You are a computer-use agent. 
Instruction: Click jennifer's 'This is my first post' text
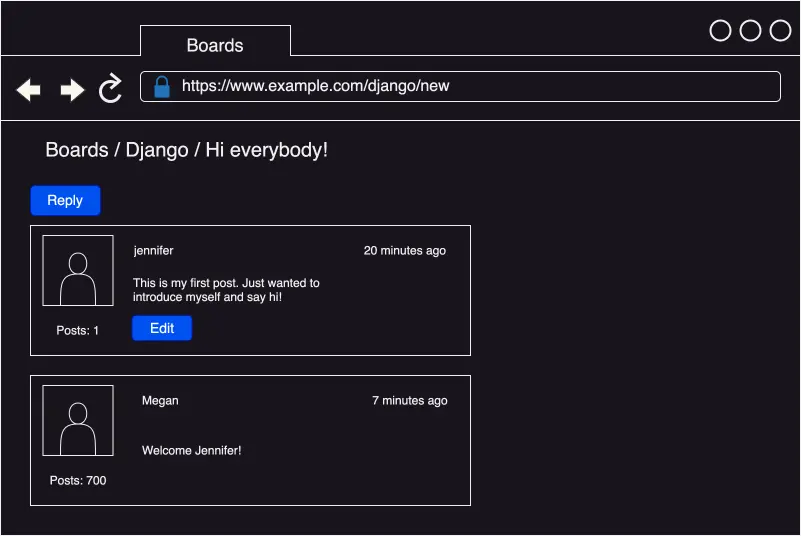(x=226, y=290)
